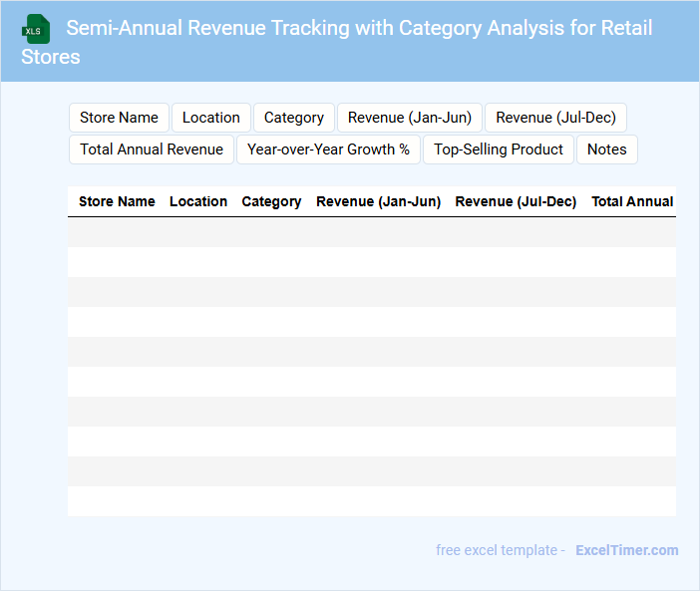The height and width of the screenshot is (591, 700).
Task: Select the Revenue (Jan-Jun) table column header
Action: (x=378, y=201)
